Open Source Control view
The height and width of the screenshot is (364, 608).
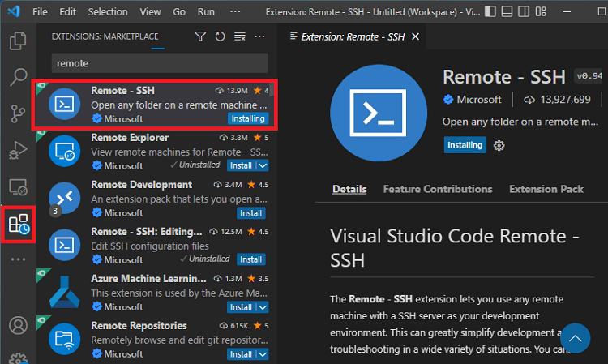click(18, 113)
